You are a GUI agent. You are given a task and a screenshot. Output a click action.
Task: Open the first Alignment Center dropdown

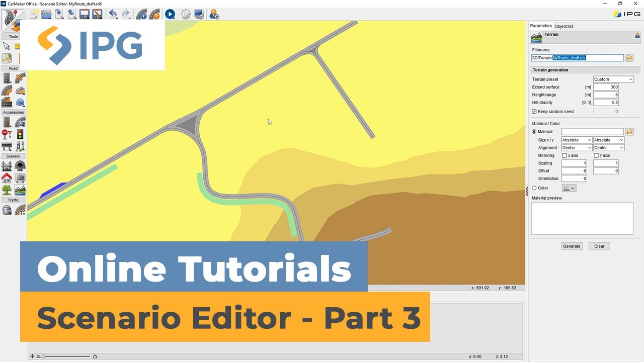[x=577, y=148]
